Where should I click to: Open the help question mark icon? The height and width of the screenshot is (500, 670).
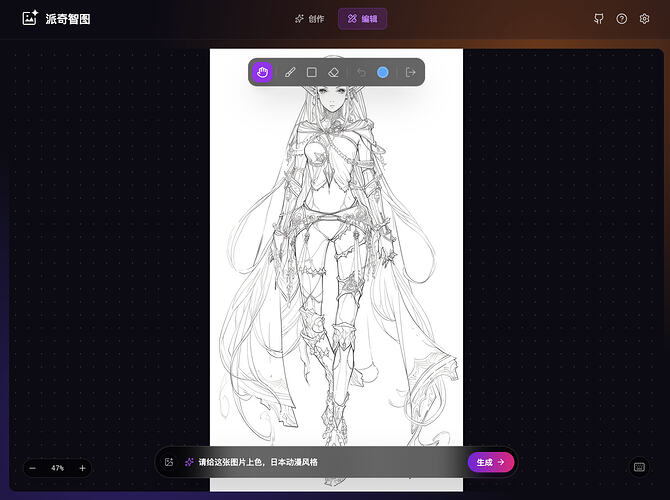coord(622,19)
